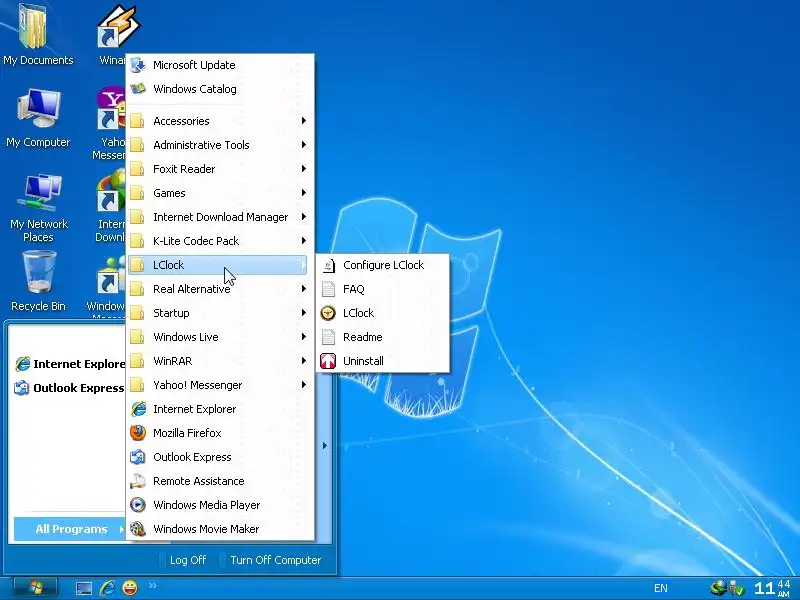The image size is (800, 600).
Task: Launch LClock from the submenu
Action: [383, 313]
